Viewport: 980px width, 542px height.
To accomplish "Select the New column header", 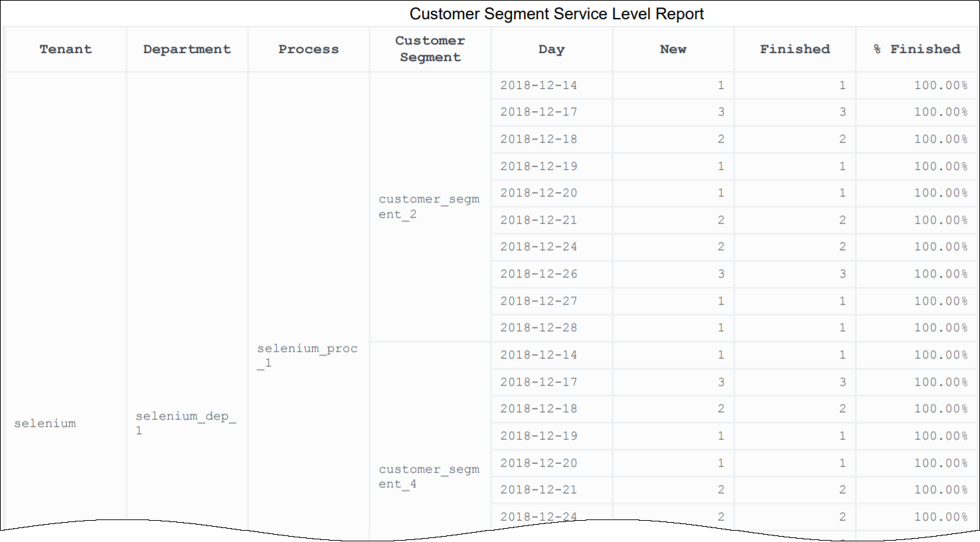I will click(673, 49).
